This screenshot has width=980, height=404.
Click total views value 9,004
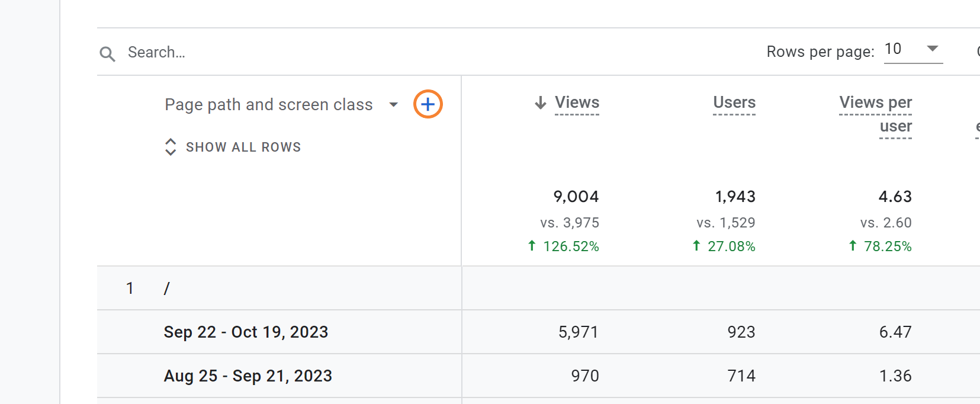click(x=576, y=197)
